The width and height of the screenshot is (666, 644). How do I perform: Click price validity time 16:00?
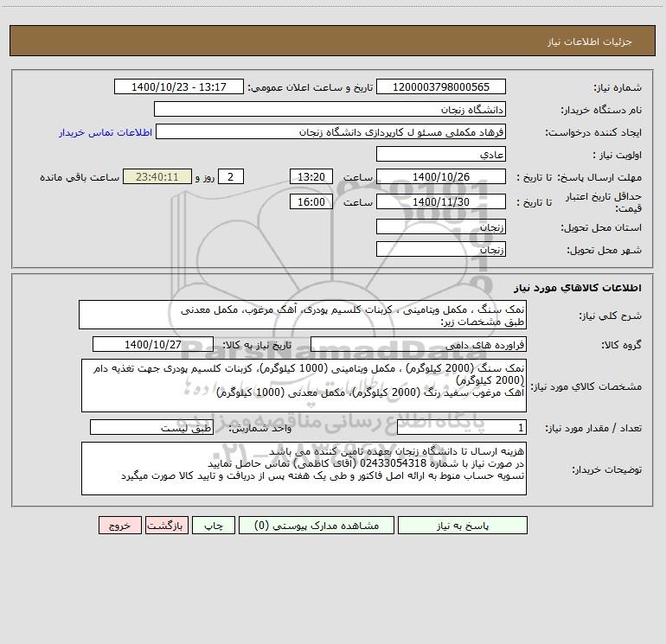click(311, 201)
